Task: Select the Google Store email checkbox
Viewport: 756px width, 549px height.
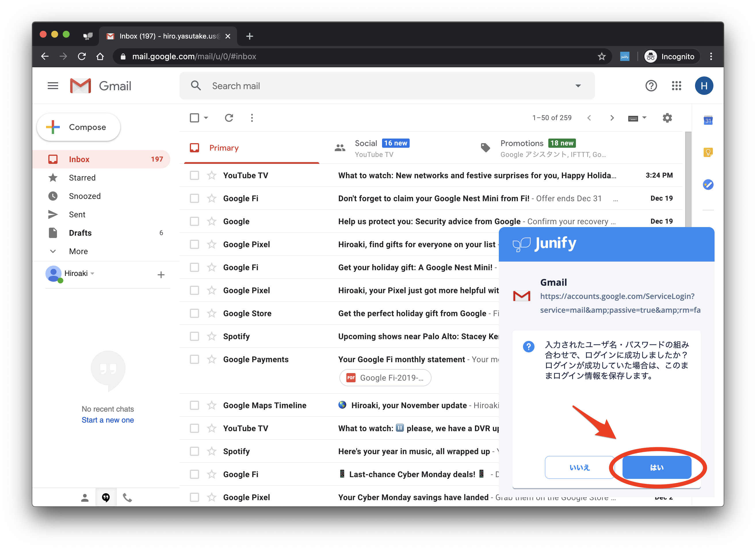Action: click(x=194, y=313)
